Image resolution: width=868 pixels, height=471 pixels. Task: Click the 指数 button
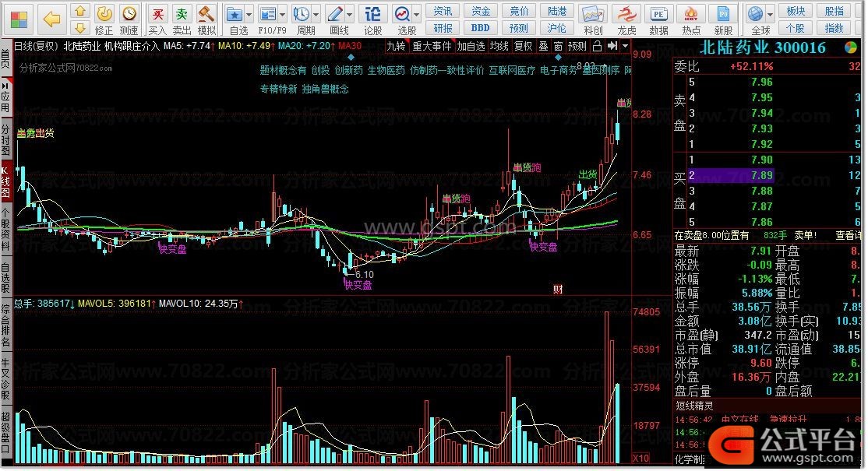[834, 28]
